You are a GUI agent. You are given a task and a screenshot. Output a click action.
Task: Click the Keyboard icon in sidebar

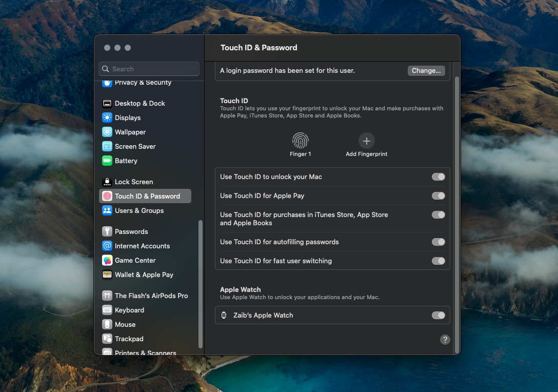(107, 310)
